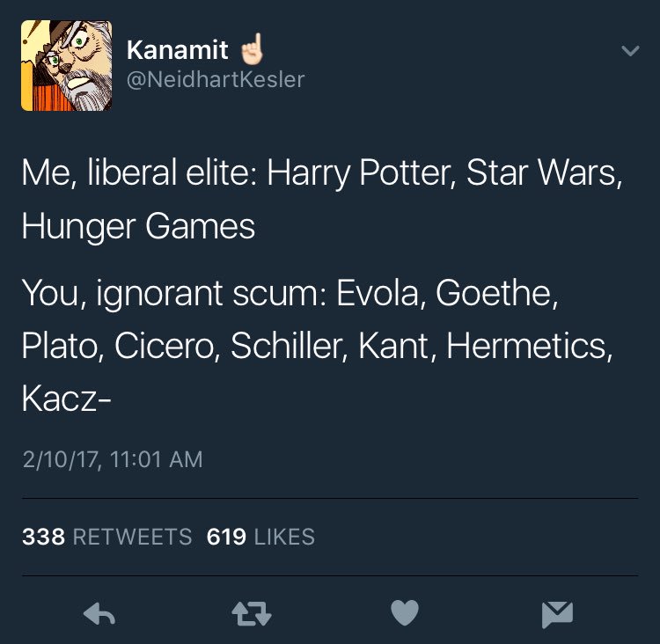Open the LIKES label list
660x644 pixels.
[x=284, y=537]
